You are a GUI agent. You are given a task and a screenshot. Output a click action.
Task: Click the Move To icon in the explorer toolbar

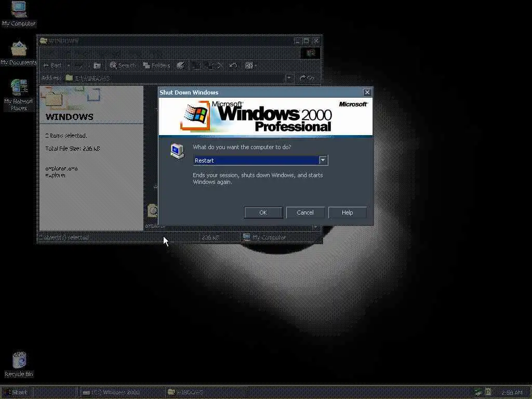pos(196,65)
